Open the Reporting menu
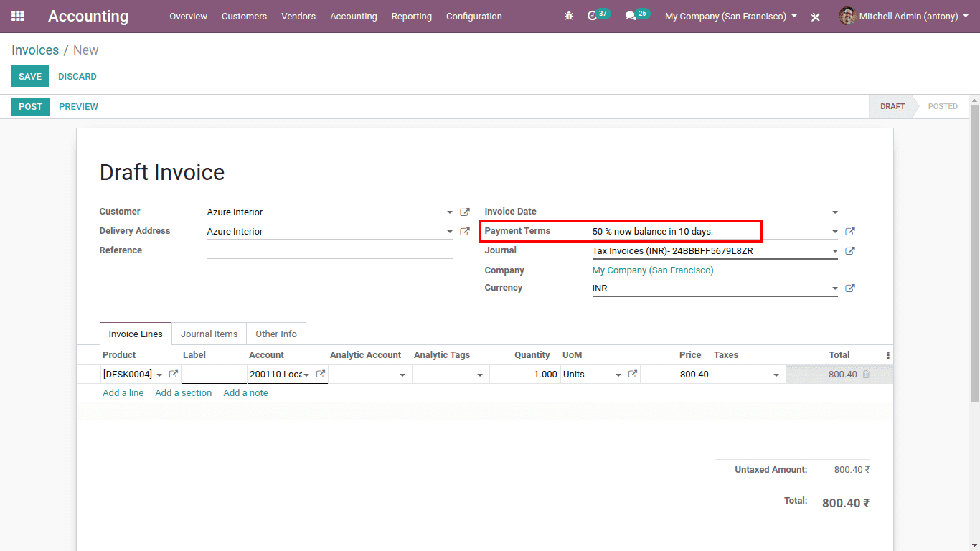The width and height of the screenshot is (980, 551). pyautogui.click(x=412, y=16)
